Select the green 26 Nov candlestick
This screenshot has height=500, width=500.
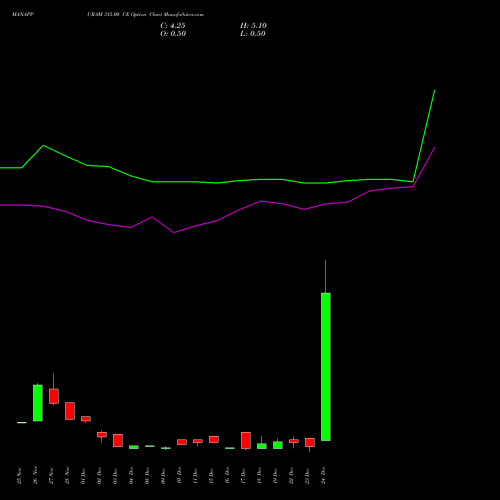[x=38, y=403]
